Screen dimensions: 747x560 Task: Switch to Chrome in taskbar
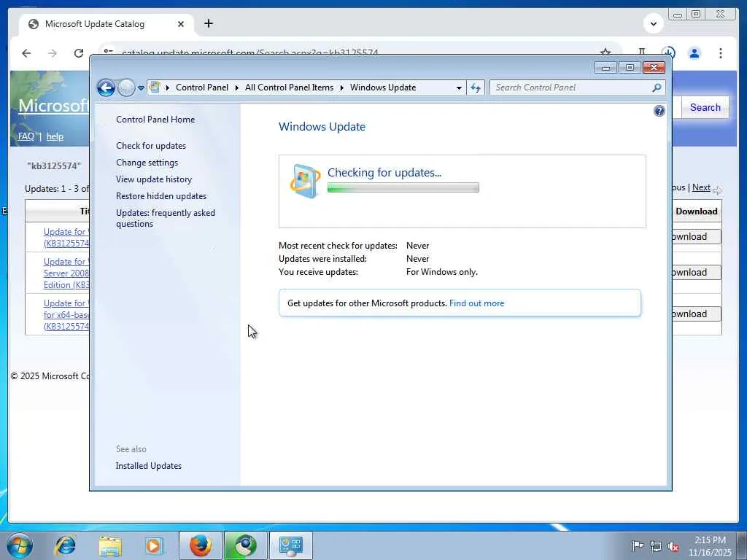click(245, 545)
